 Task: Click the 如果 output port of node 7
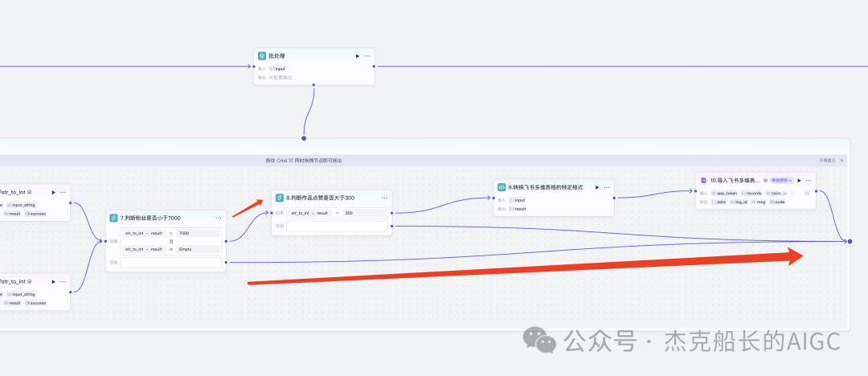[x=226, y=241]
